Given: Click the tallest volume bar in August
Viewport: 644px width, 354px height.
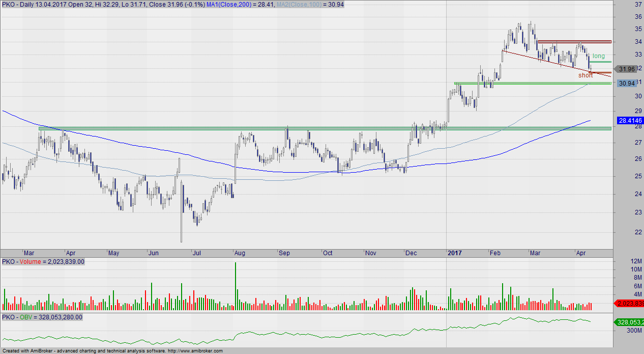Looking at the screenshot, I should [x=236, y=286].
